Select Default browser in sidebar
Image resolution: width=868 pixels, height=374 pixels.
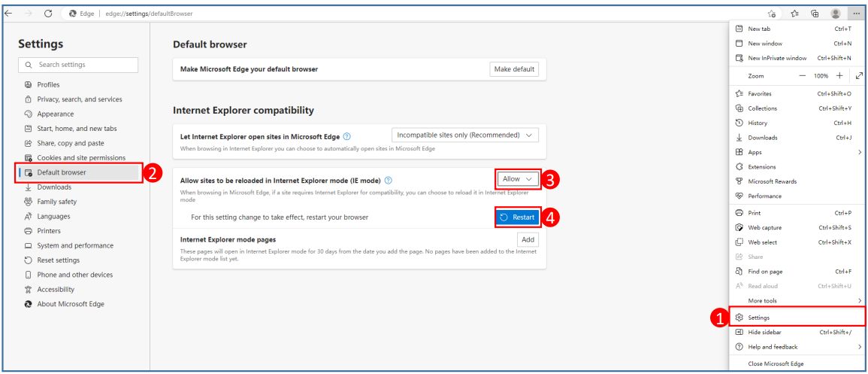[78, 172]
